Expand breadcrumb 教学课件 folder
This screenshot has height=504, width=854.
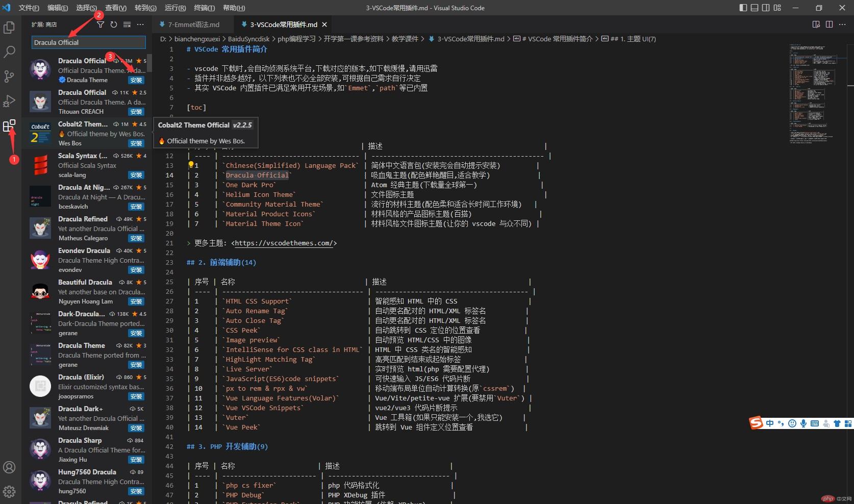pyautogui.click(x=405, y=39)
